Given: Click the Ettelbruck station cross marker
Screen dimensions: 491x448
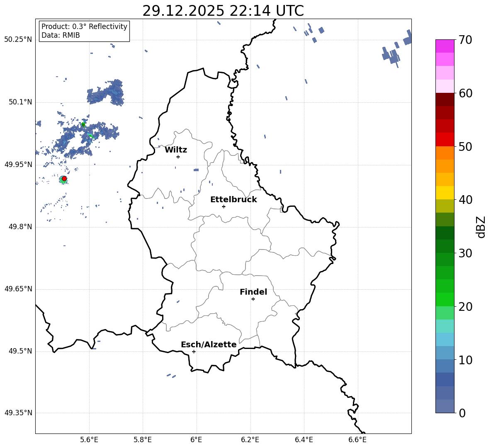Looking at the screenshot, I should (224, 206).
